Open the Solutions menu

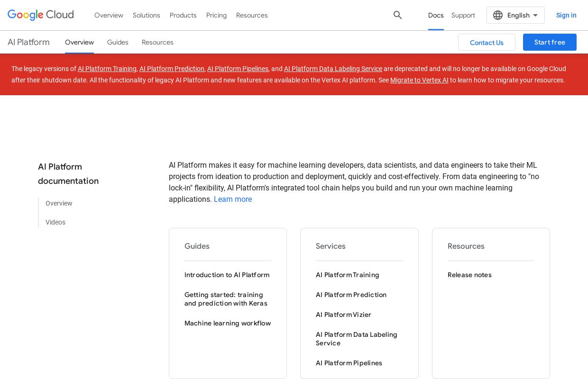click(x=147, y=15)
